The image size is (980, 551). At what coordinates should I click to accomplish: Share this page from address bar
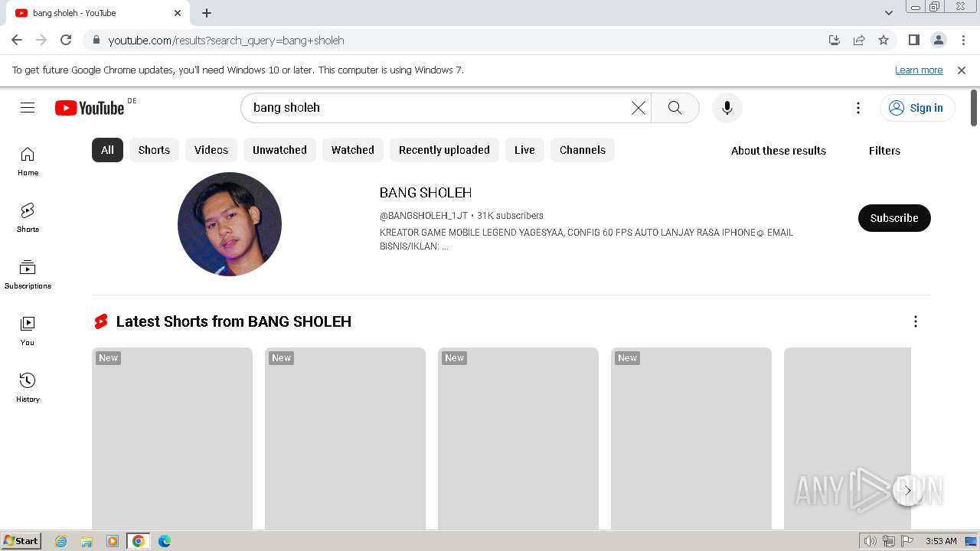[859, 40]
